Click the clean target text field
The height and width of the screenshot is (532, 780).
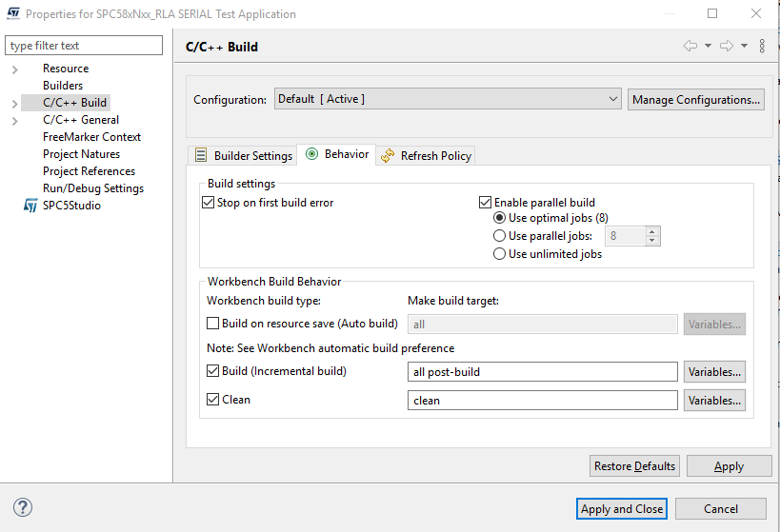[x=542, y=401]
